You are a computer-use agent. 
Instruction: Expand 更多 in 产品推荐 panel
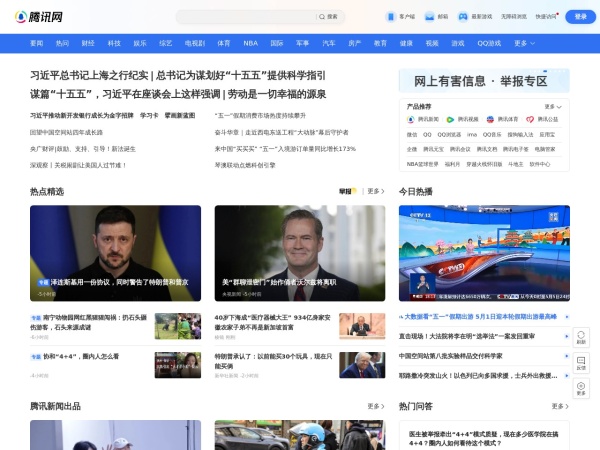tap(553, 107)
